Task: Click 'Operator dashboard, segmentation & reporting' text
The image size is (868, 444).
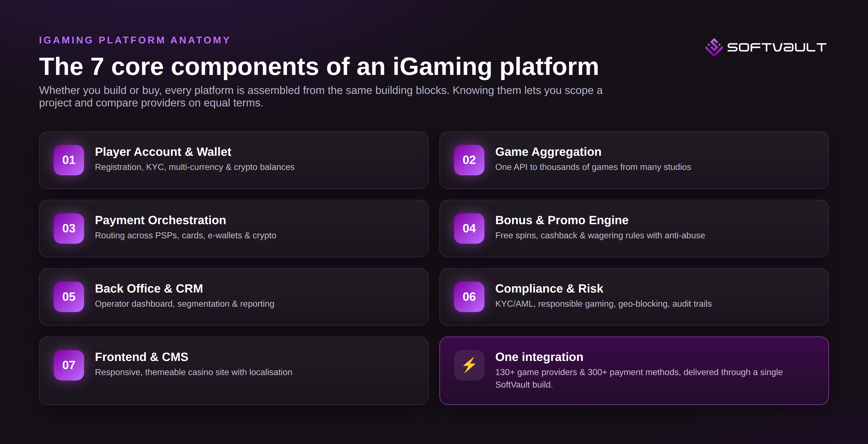Action: point(185,304)
